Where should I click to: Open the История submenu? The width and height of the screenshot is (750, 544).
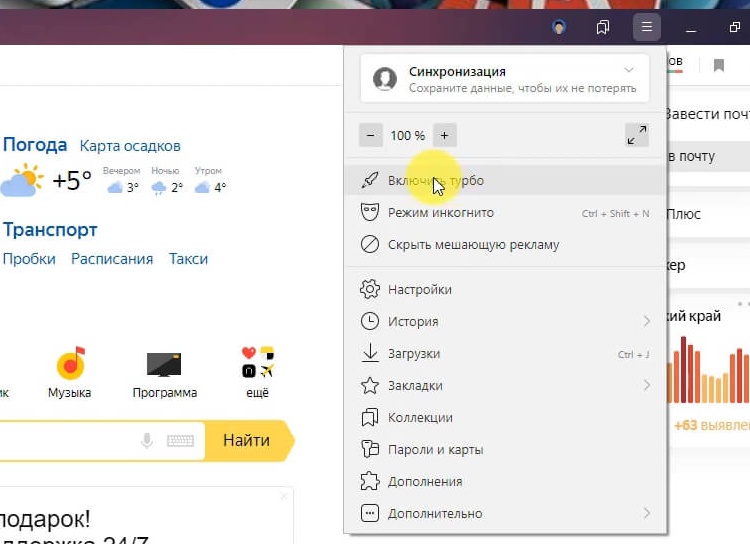(x=505, y=322)
